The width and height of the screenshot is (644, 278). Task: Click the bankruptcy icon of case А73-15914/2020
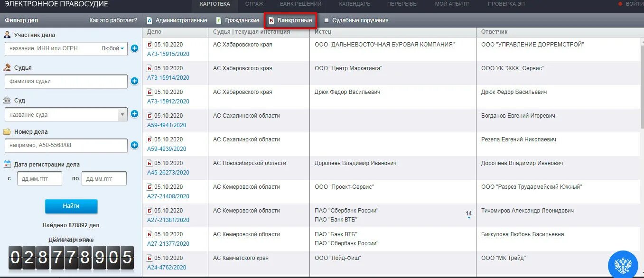(x=149, y=68)
